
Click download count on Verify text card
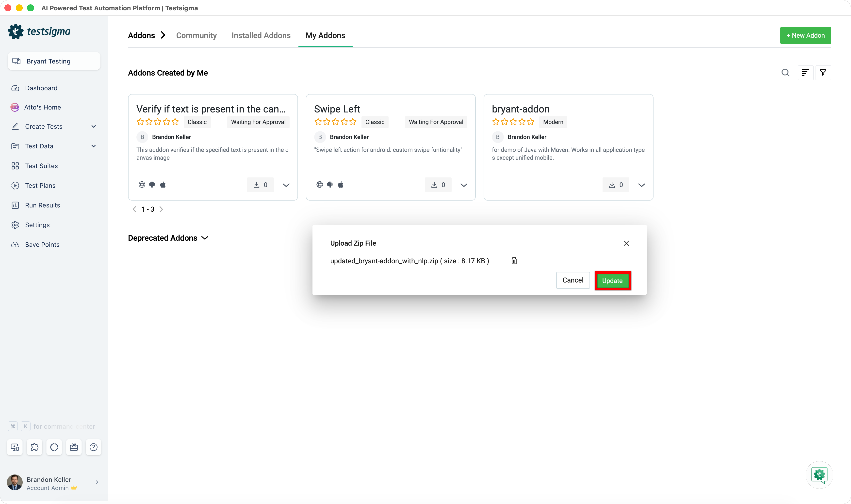(x=260, y=185)
